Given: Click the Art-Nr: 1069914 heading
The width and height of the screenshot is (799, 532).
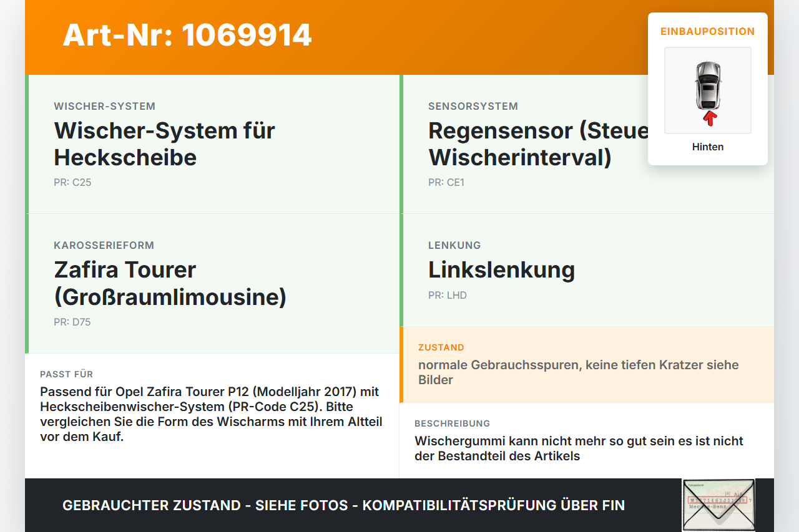Looking at the screenshot, I should [187, 35].
